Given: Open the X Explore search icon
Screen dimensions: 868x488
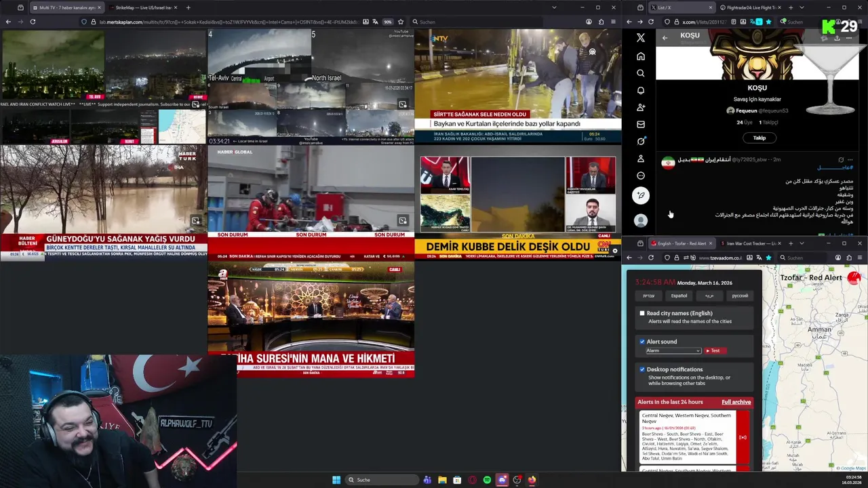Looking at the screenshot, I should click(x=640, y=73).
